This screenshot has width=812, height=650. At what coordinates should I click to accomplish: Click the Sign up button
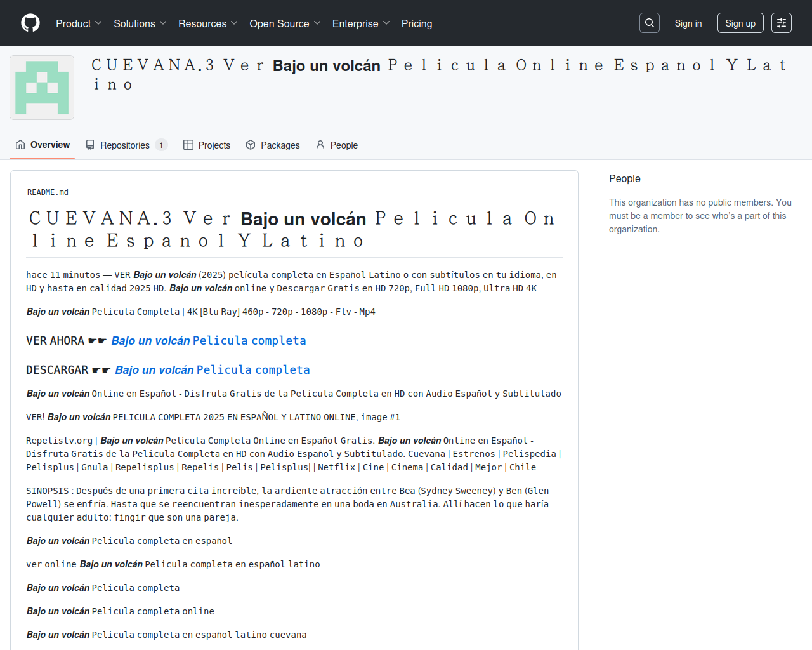[x=740, y=23]
